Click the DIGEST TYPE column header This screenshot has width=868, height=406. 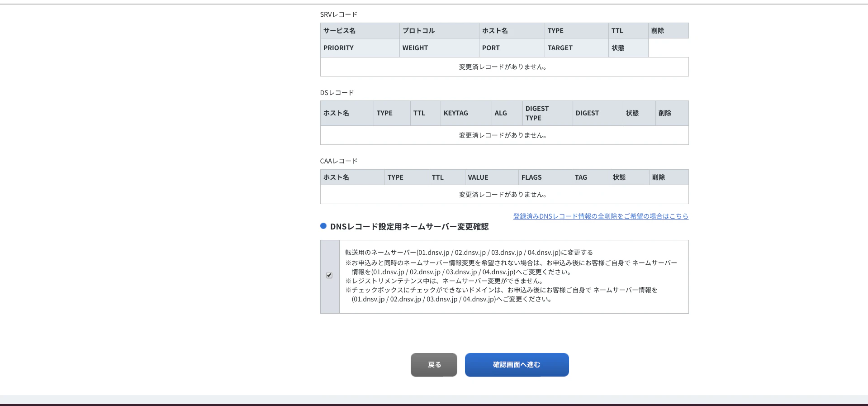point(548,113)
